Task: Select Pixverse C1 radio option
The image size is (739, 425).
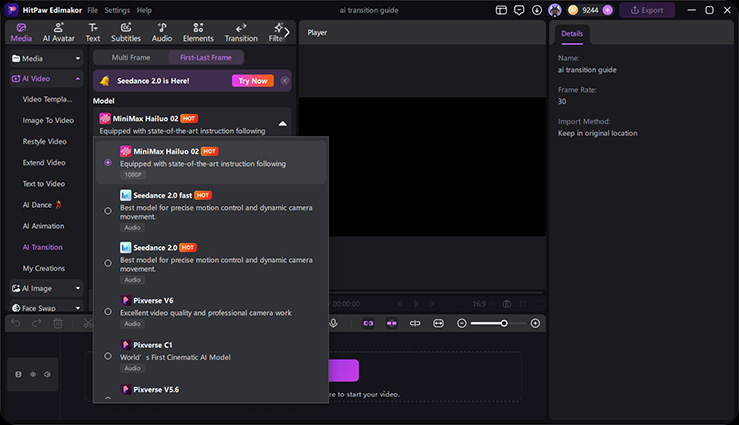Action: [108, 356]
